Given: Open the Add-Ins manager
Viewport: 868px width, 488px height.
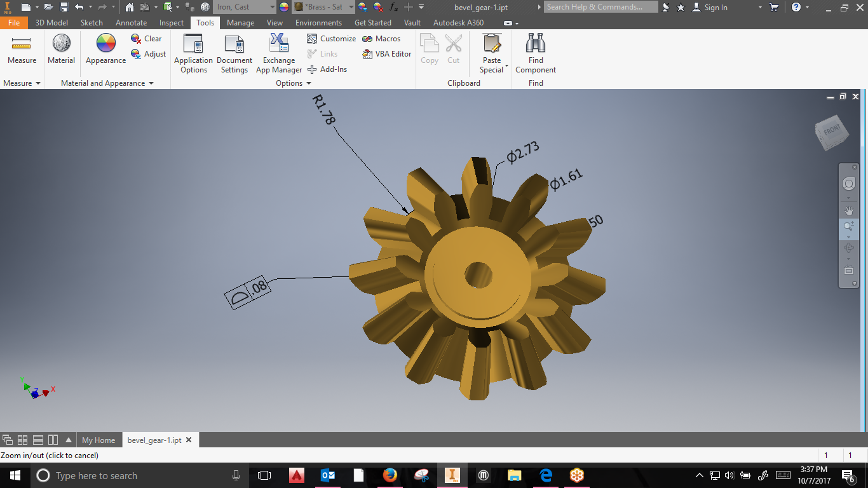Looking at the screenshot, I should coord(327,69).
